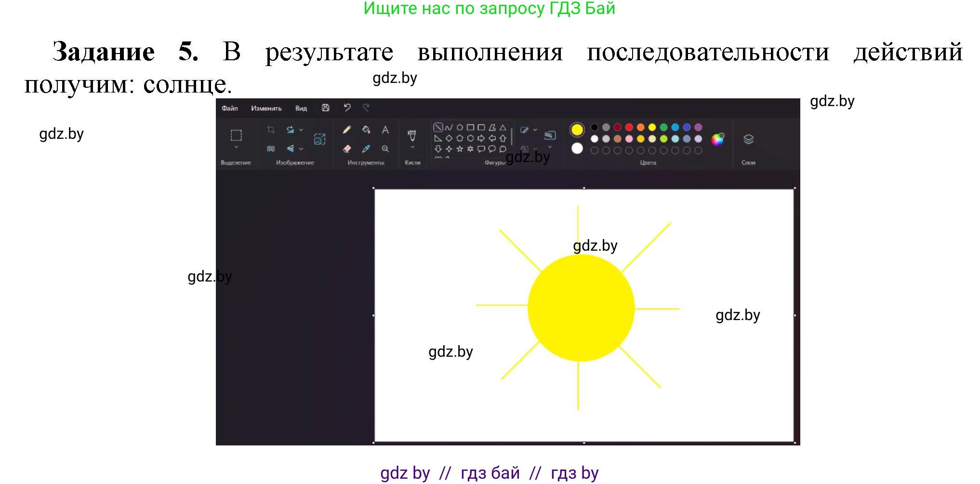Open the rotate options dropdown

click(x=300, y=130)
